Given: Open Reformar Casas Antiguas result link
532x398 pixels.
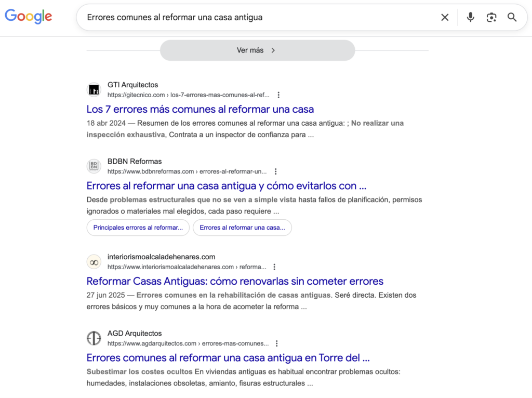Looking at the screenshot, I should click(x=235, y=281).
